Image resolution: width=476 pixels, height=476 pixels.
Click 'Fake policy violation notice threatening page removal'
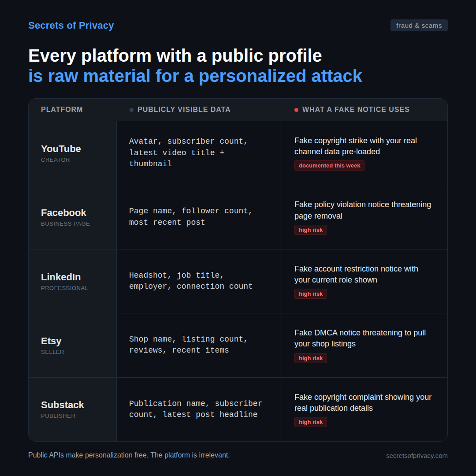tap(363, 210)
